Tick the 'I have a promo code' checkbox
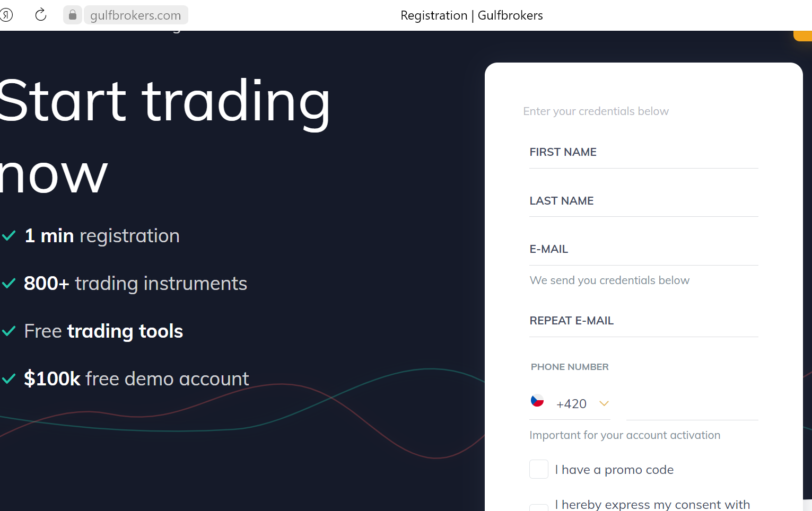 pyautogui.click(x=539, y=469)
